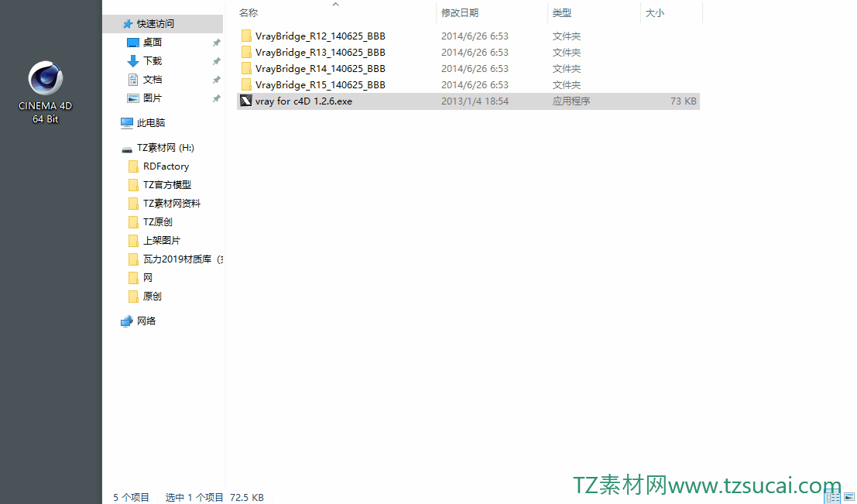This screenshot has height=504, width=857.
Task: Click the sort direction arrow above 名称
Action: (x=335, y=5)
